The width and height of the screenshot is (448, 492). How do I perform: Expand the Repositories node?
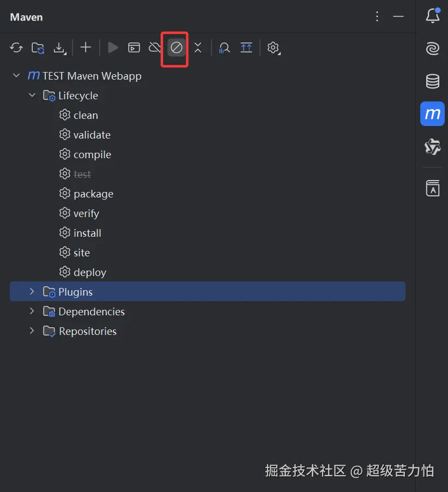pos(32,331)
